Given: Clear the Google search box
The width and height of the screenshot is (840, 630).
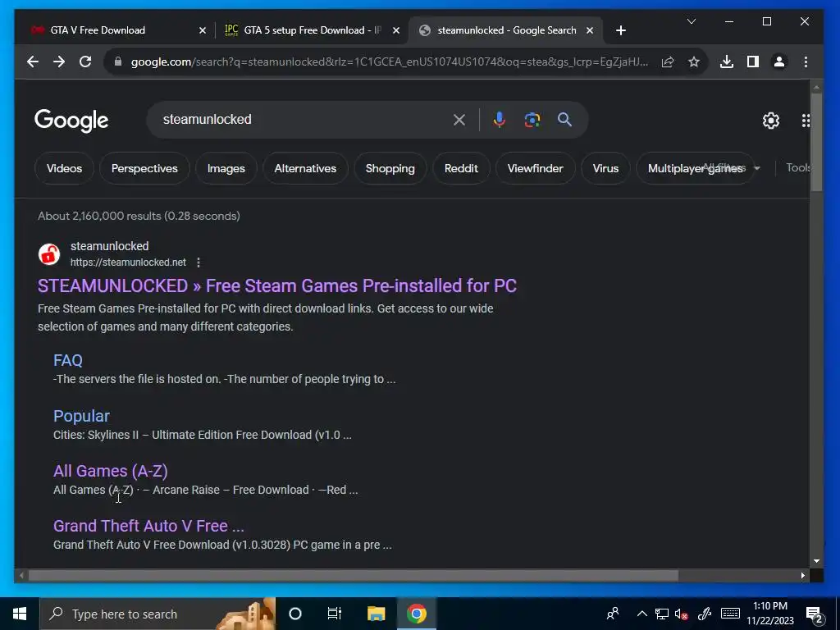Looking at the screenshot, I should [459, 120].
